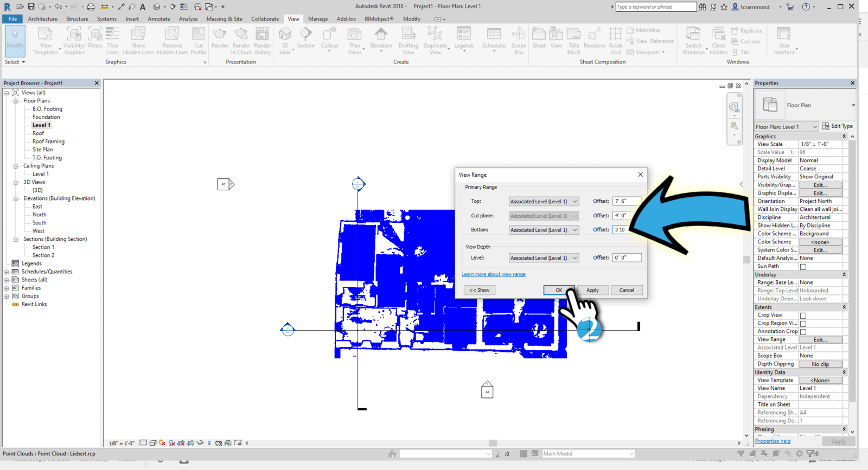
Task: Open Learn more about view range link
Action: point(494,274)
